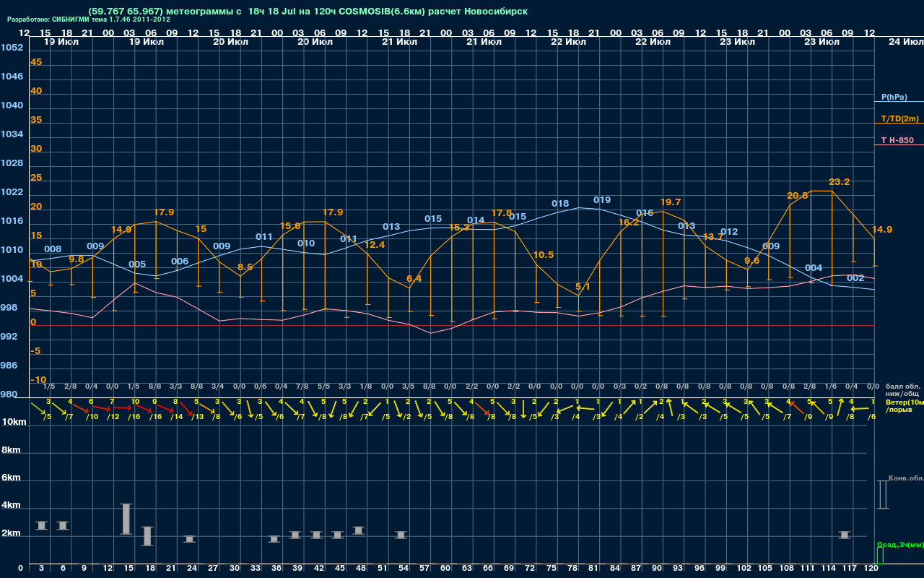The image size is (924, 578).
Task: Click the 012 pressure value
Action: click(729, 232)
